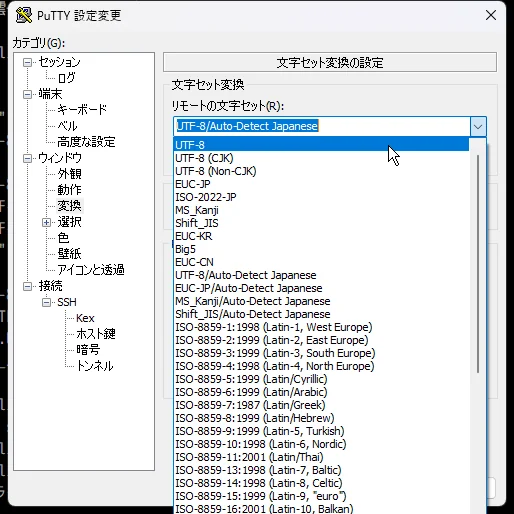Open the 色 category
Screen dimensions: 514x514
[63, 238]
